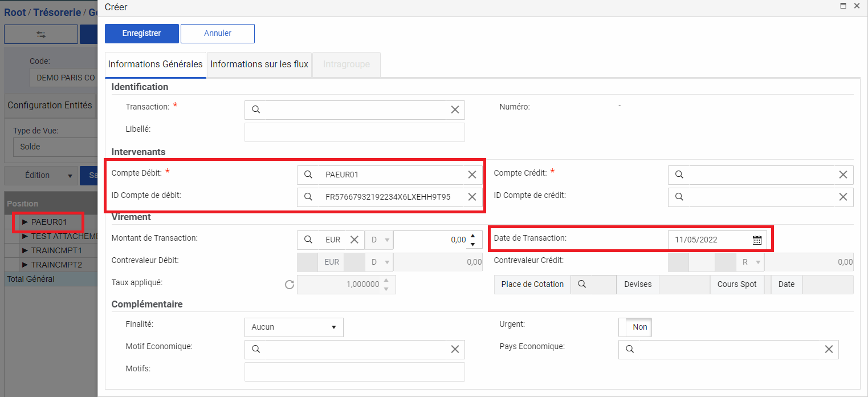Select the Informations Générales tab
This screenshot has height=397, width=868.
click(x=155, y=64)
